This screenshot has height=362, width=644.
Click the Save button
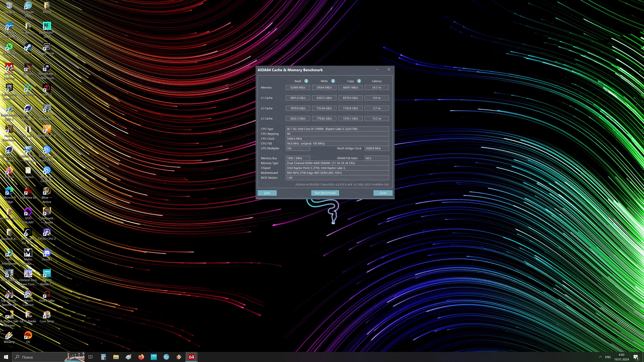pyautogui.click(x=267, y=193)
